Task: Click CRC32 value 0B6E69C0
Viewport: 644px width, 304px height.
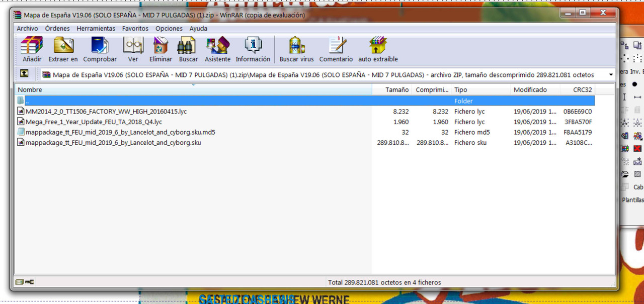Action: pos(578,111)
